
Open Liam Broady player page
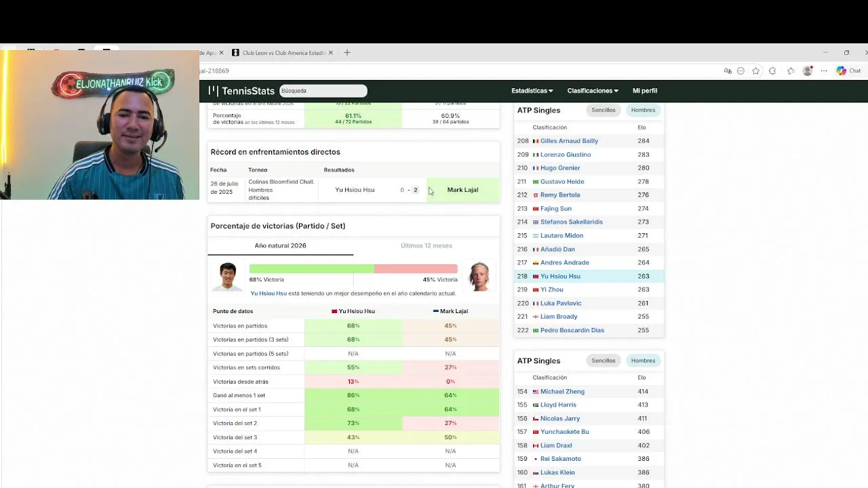click(x=559, y=317)
